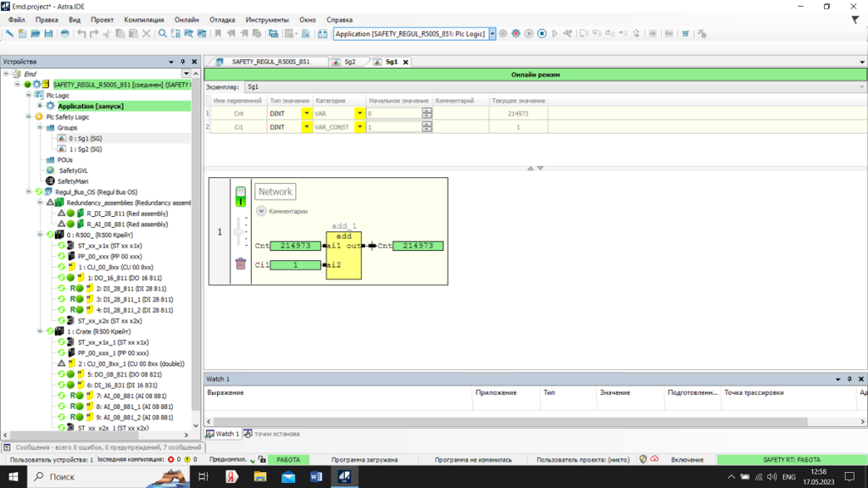Open the Онлайн menu
This screenshot has height=488, width=868.
click(186, 19)
